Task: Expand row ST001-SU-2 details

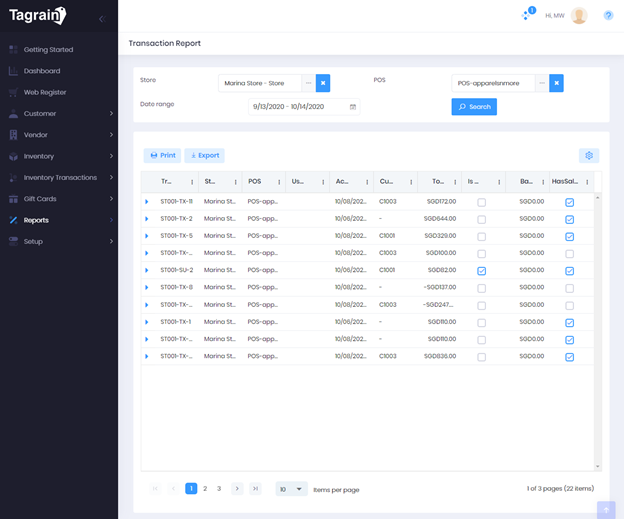Action: (146, 270)
